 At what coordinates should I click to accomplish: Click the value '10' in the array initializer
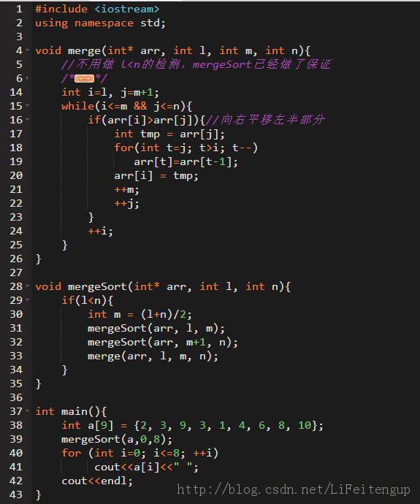pyautogui.click(x=305, y=426)
